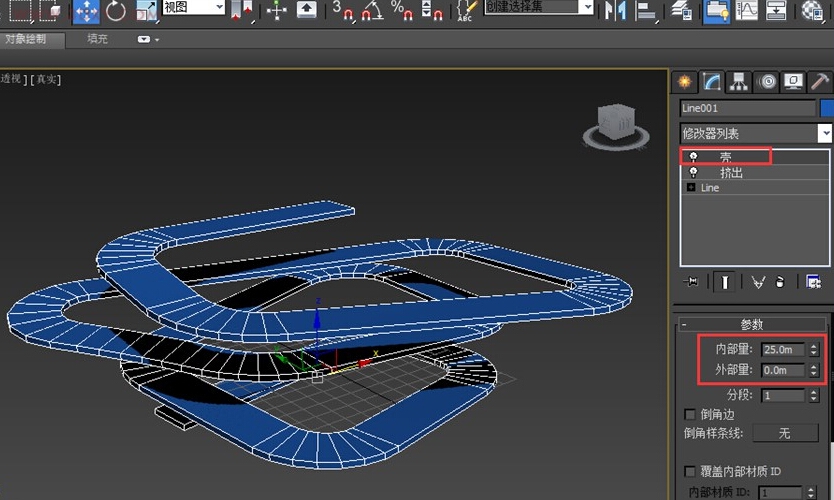This screenshot has height=500, width=834.
Task: Toggle window/crossing selection icon
Action: pos(49,11)
